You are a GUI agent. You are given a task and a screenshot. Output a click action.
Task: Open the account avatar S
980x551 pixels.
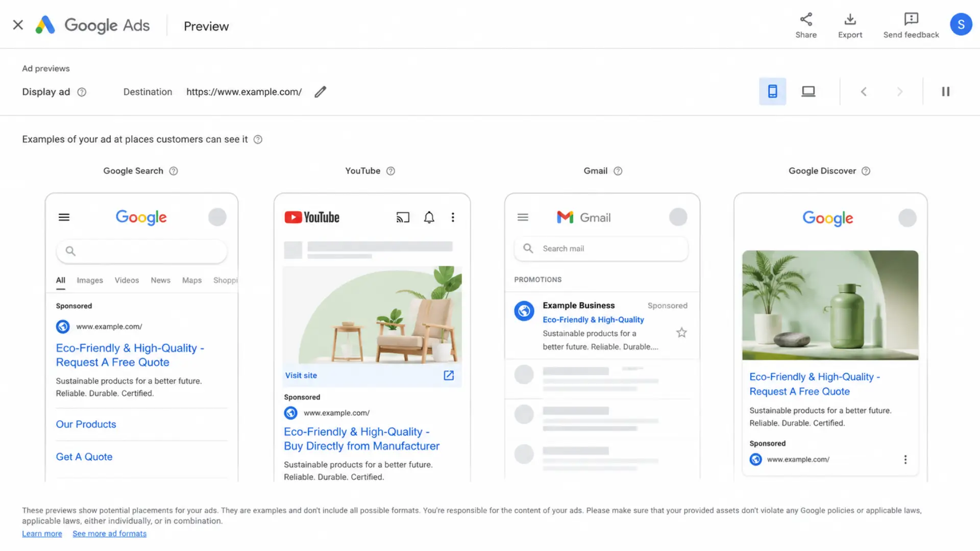961,24
